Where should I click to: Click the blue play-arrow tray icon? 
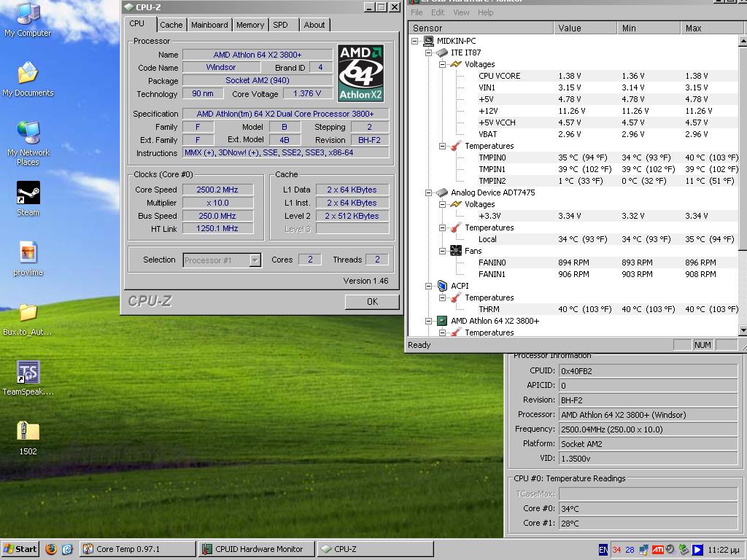point(697,550)
